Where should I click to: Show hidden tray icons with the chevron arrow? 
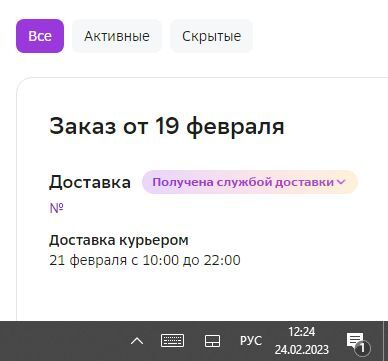pos(137,341)
